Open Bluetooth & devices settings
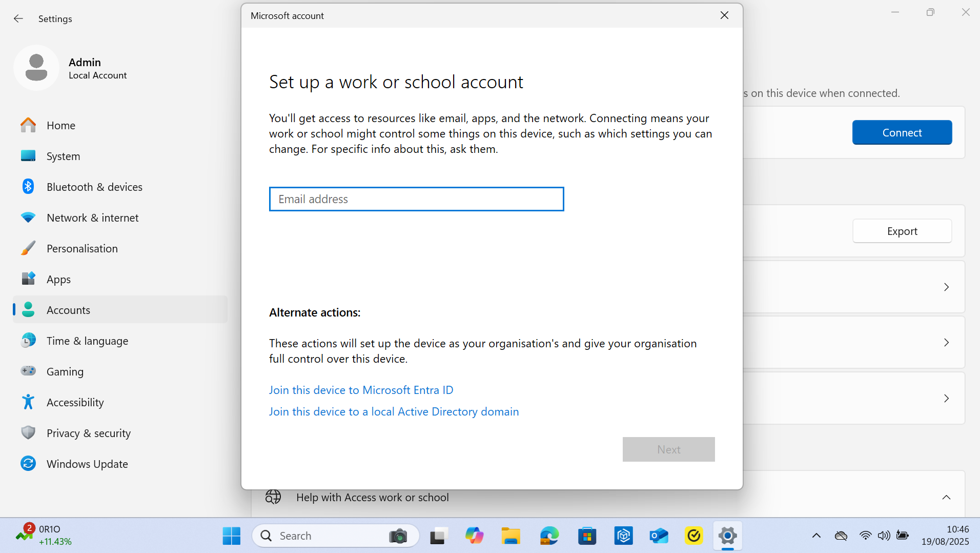The image size is (980, 553). pyautogui.click(x=120, y=187)
